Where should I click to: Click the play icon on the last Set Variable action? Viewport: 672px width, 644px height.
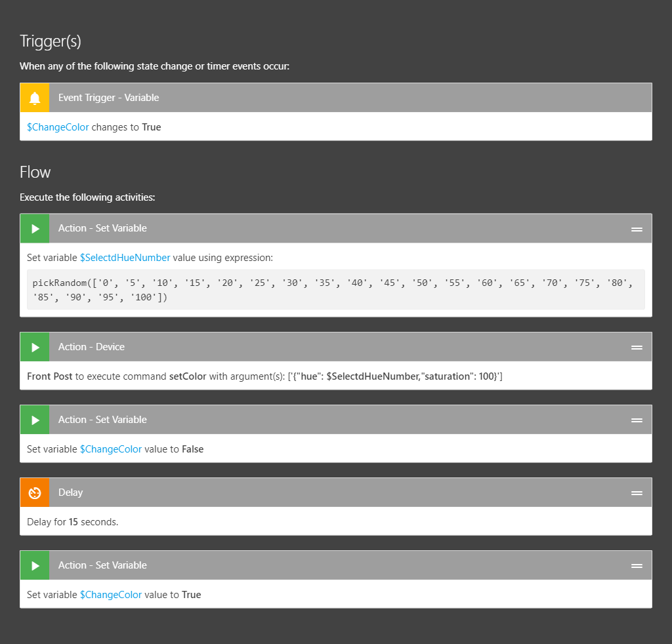pyautogui.click(x=34, y=565)
